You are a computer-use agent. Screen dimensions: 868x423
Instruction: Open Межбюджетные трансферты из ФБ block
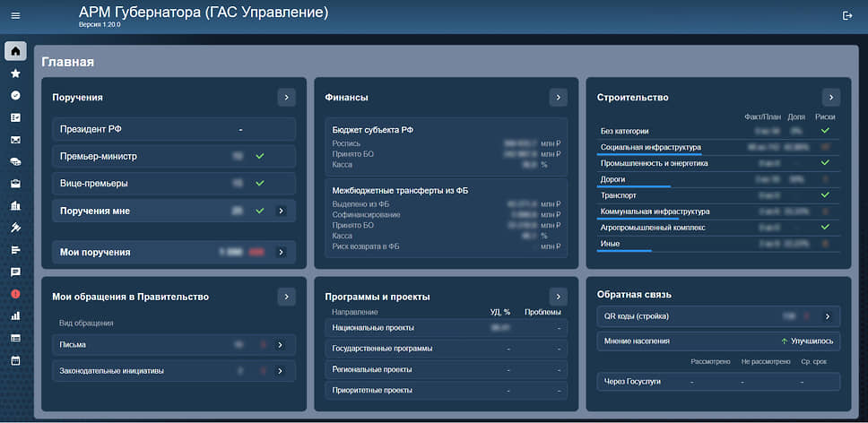[447, 218]
